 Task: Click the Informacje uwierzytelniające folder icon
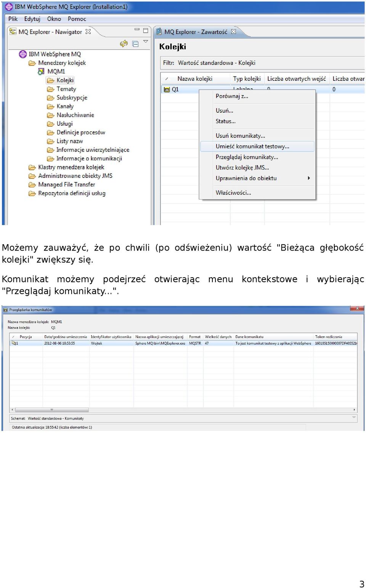(x=51, y=150)
